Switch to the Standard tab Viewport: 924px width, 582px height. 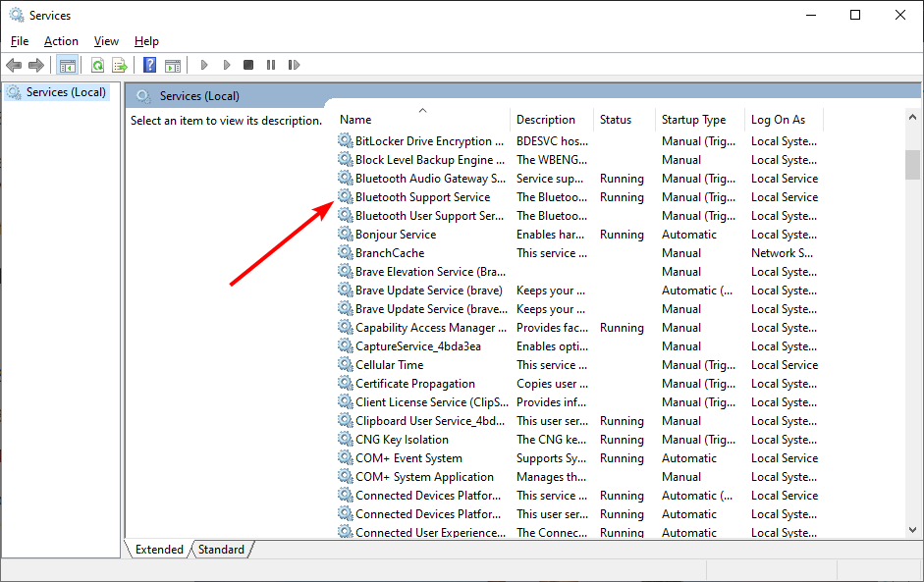coord(222,549)
